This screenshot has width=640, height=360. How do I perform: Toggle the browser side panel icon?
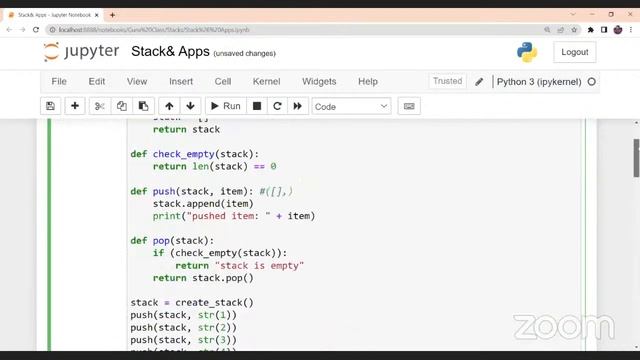coord(604,30)
